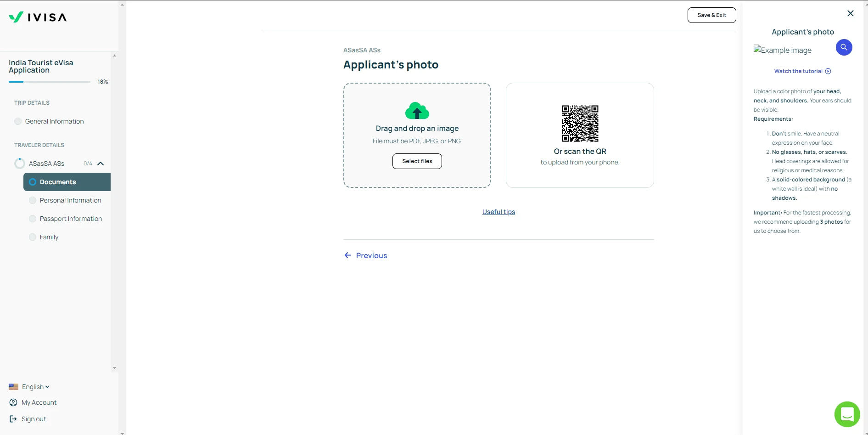Click the blue magnifier zoom icon
The image size is (868, 435).
click(x=844, y=47)
